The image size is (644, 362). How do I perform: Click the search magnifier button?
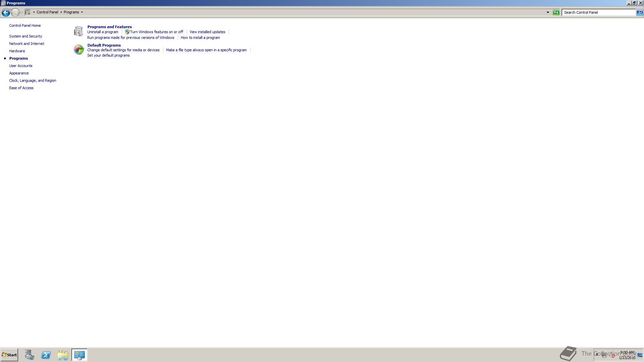[639, 12]
